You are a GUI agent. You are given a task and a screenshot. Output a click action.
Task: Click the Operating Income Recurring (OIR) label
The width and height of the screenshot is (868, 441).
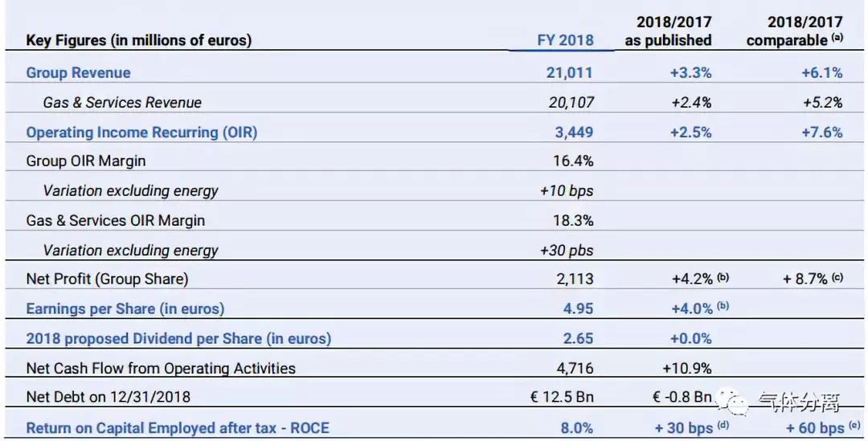141,132
